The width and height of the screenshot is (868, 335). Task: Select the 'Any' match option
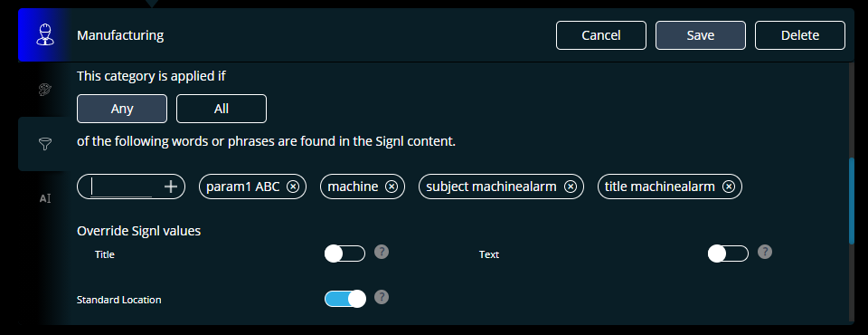click(122, 109)
